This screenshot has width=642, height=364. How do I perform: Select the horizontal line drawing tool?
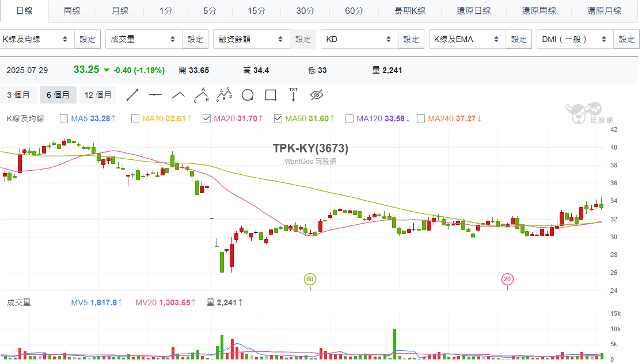tap(155, 95)
